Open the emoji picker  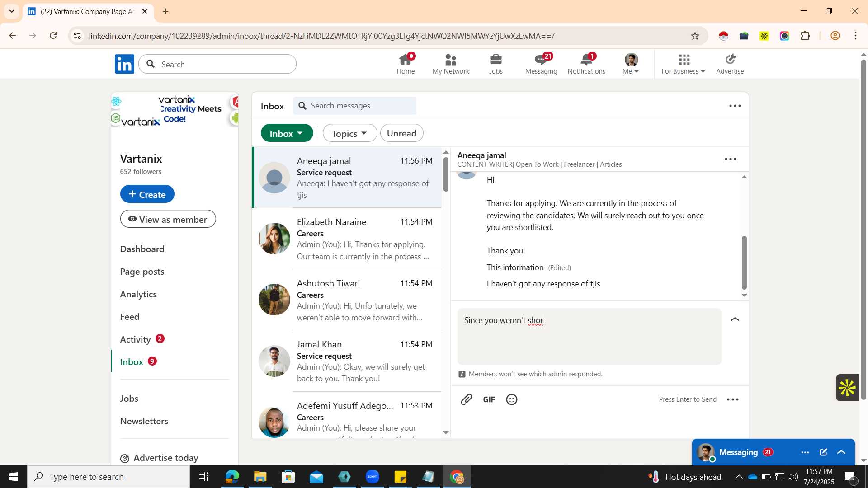(512, 399)
